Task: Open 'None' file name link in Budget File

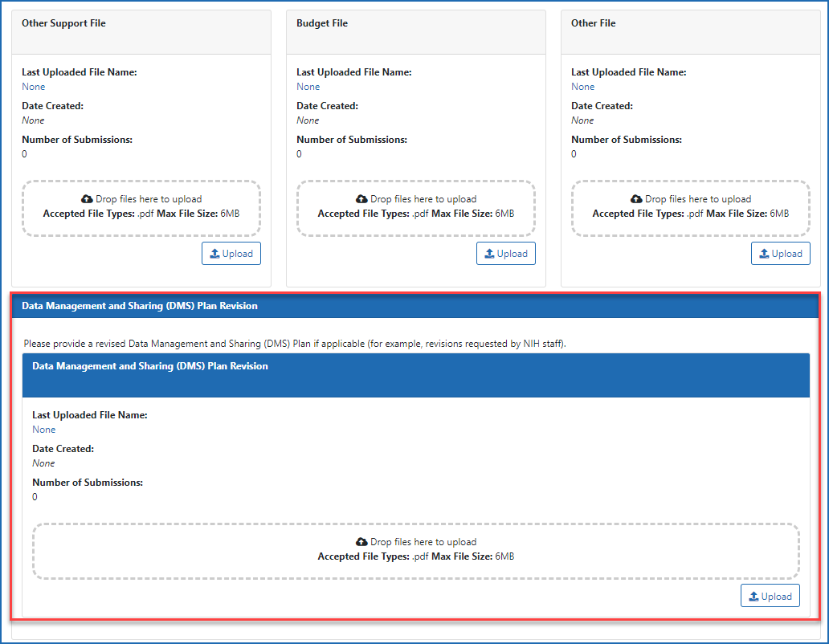Action: [308, 87]
